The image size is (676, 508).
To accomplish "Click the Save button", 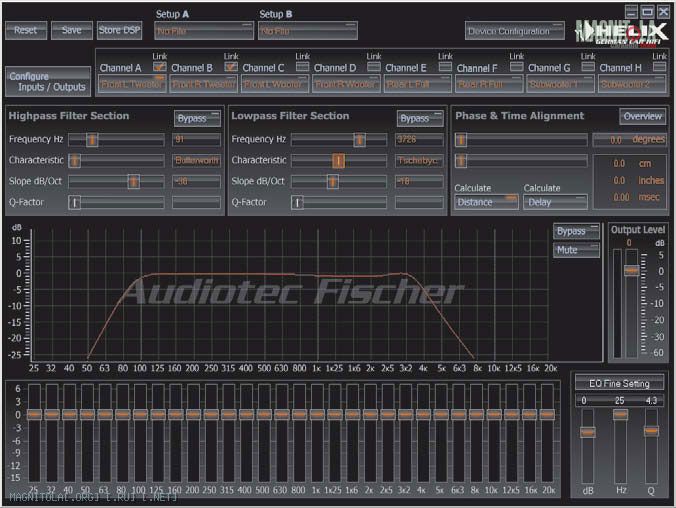I will (x=72, y=31).
